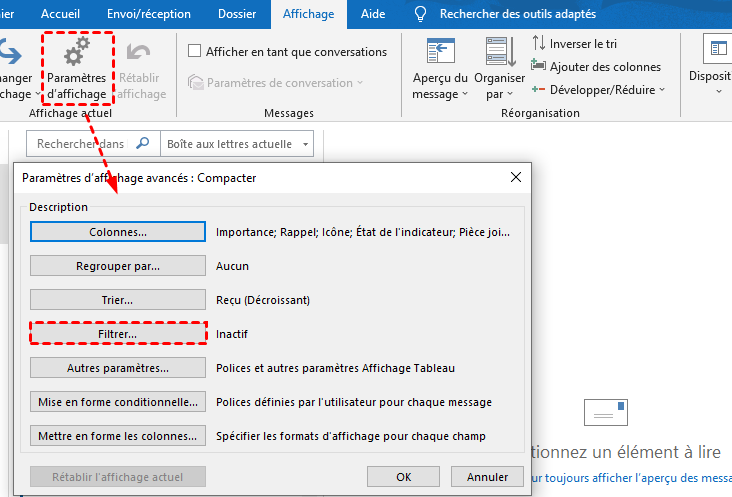Image resolution: width=732 pixels, height=497 pixels.
Task: Click the Filtrer... button
Action: [118, 334]
